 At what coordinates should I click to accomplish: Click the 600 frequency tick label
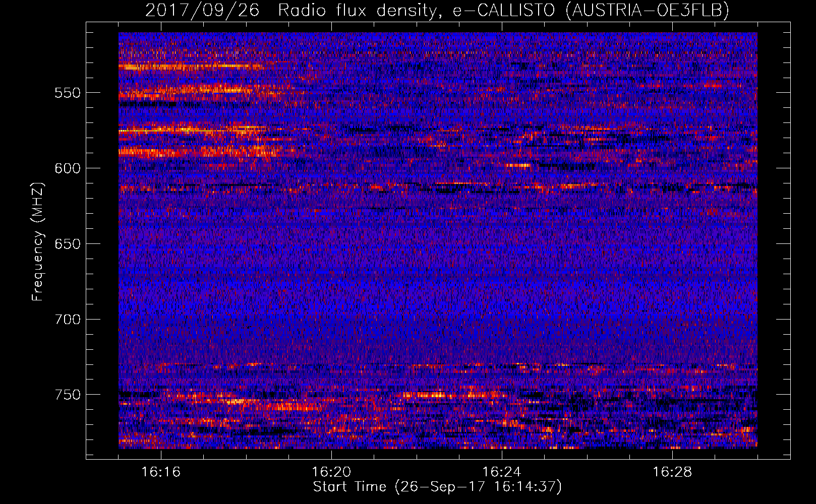pyautogui.click(x=68, y=168)
